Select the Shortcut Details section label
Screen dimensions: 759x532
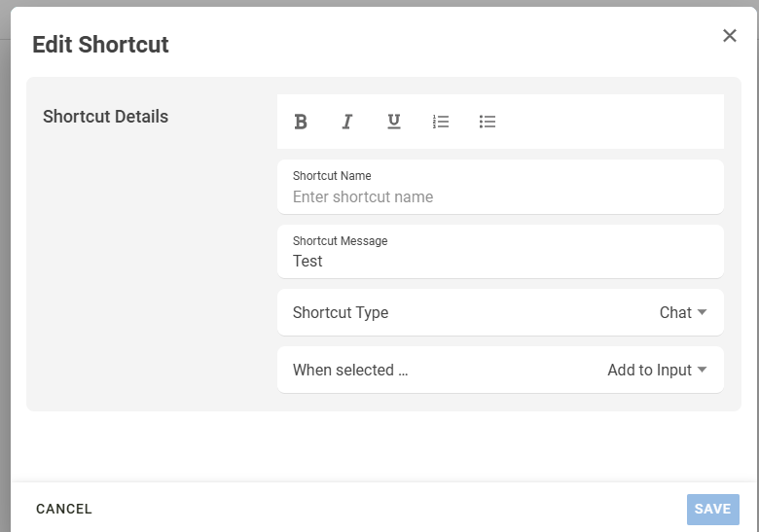click(x=105, y=117)
